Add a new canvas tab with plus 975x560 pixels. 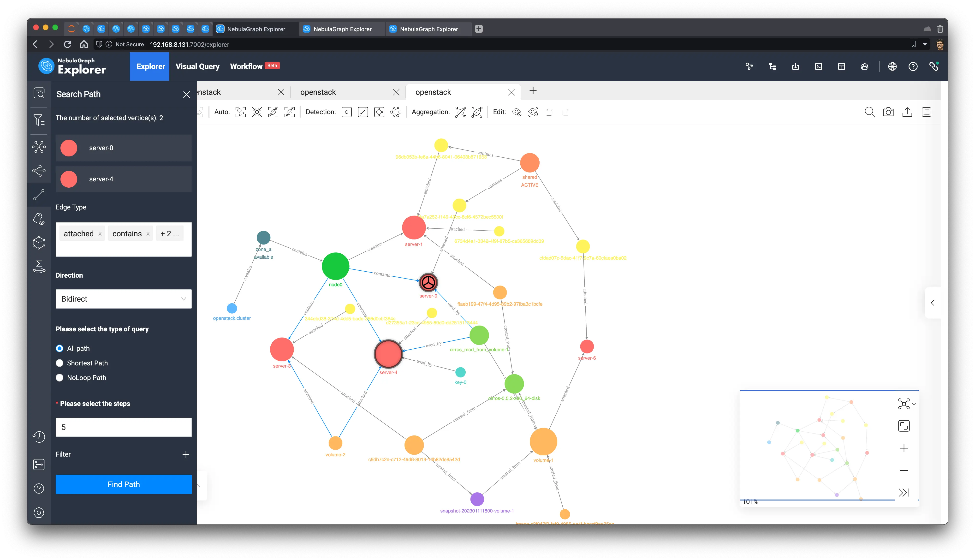(x=533, y=91)
